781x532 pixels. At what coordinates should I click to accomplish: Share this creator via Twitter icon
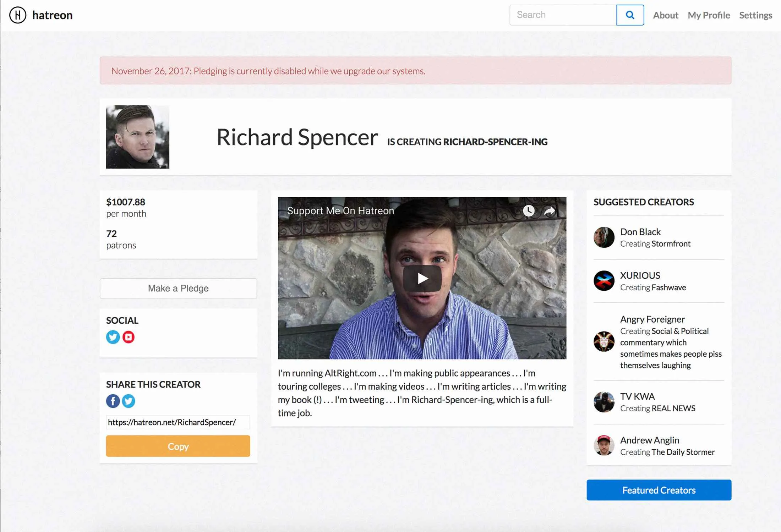129,401
